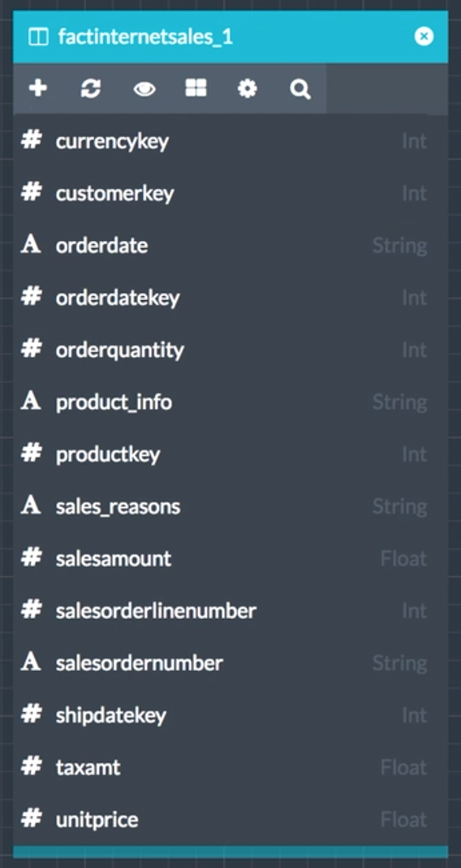Screen dimensions: 461x868
Task: Choose the orderdatekey column
Action: pos(230,298)
